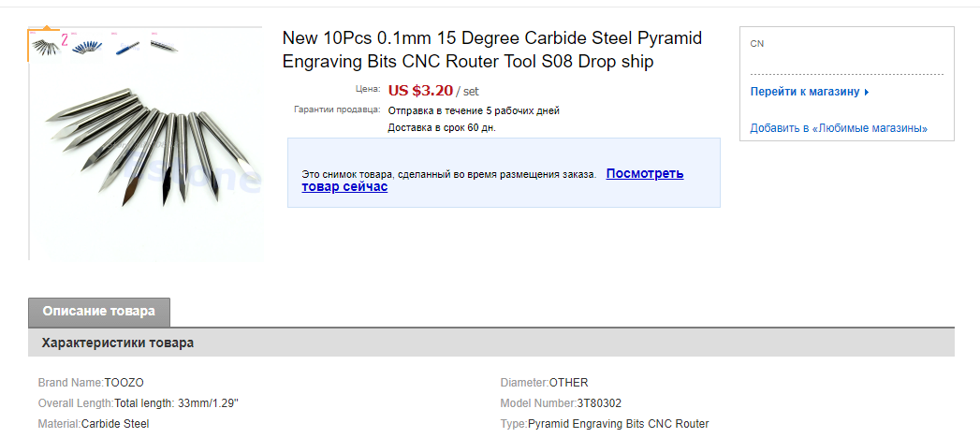
Task: Click the Overall Length 33mm specification
Action: 176,402
